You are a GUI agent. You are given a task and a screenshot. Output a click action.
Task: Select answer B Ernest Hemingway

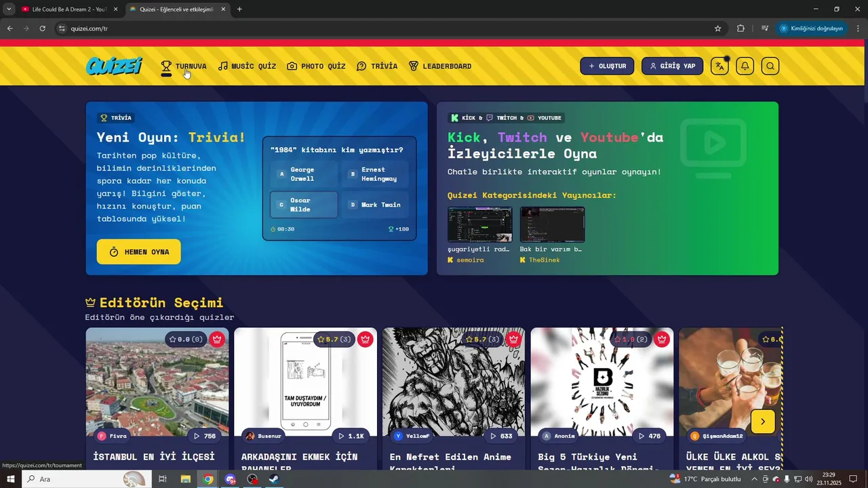pos(375,174)
